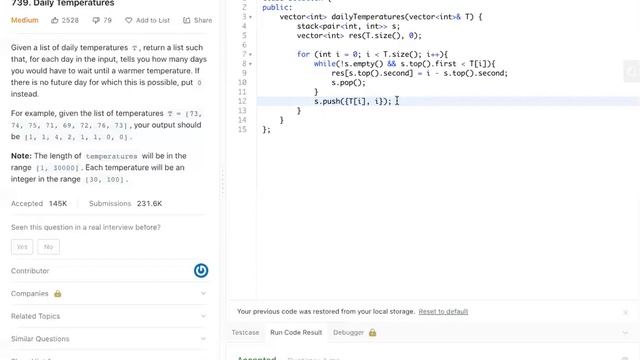Open the 79 comments icon

point(96,20)
